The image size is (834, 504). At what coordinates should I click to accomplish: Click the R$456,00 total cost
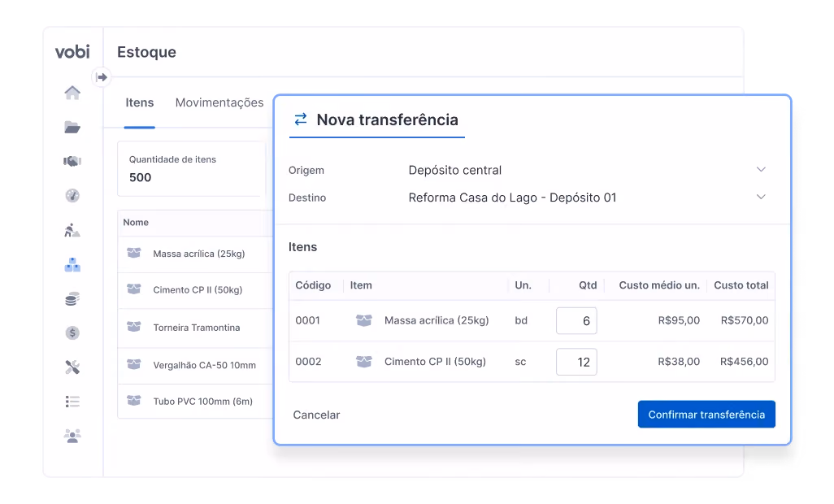(744, 362)
